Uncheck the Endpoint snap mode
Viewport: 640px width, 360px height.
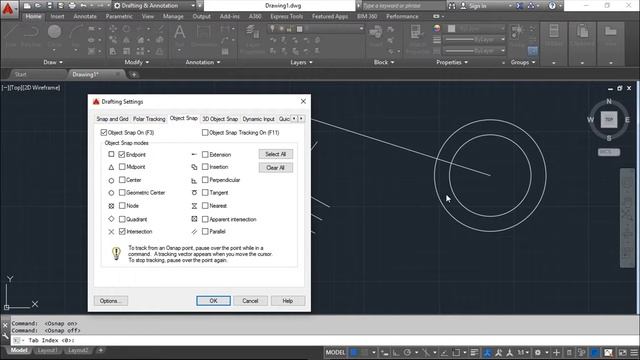[x=122, y=155]
